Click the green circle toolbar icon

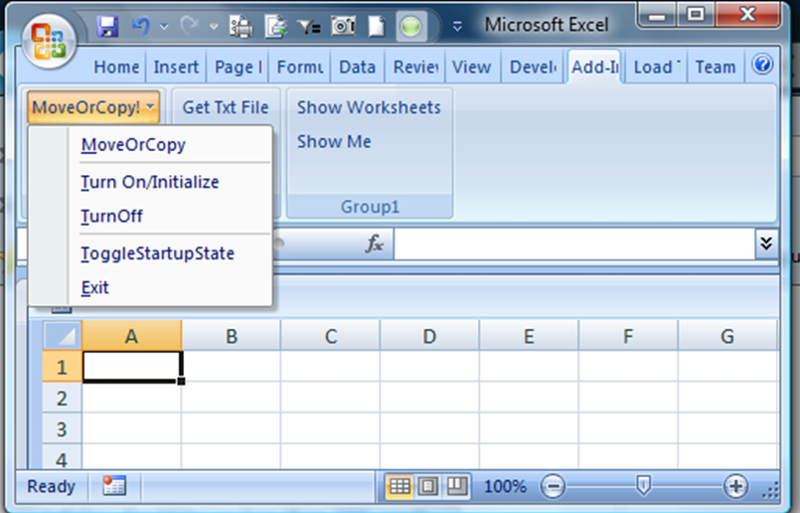pyautogui.click(x=411, y=26)
